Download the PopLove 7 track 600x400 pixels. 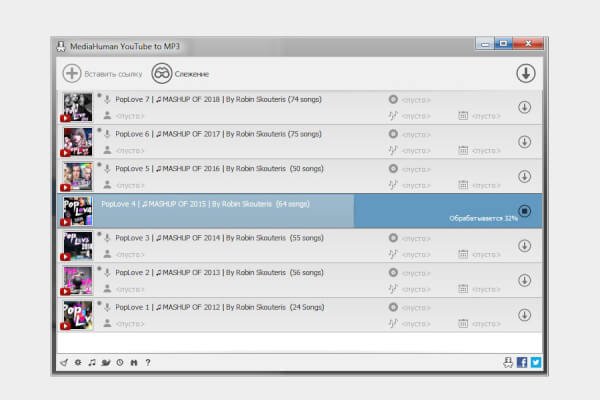pos(524,107)
